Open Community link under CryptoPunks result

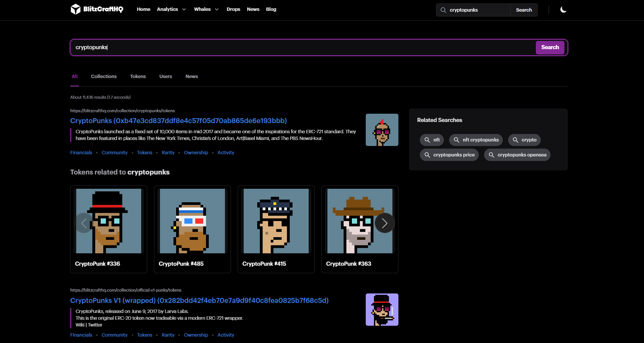pos(115,153)
